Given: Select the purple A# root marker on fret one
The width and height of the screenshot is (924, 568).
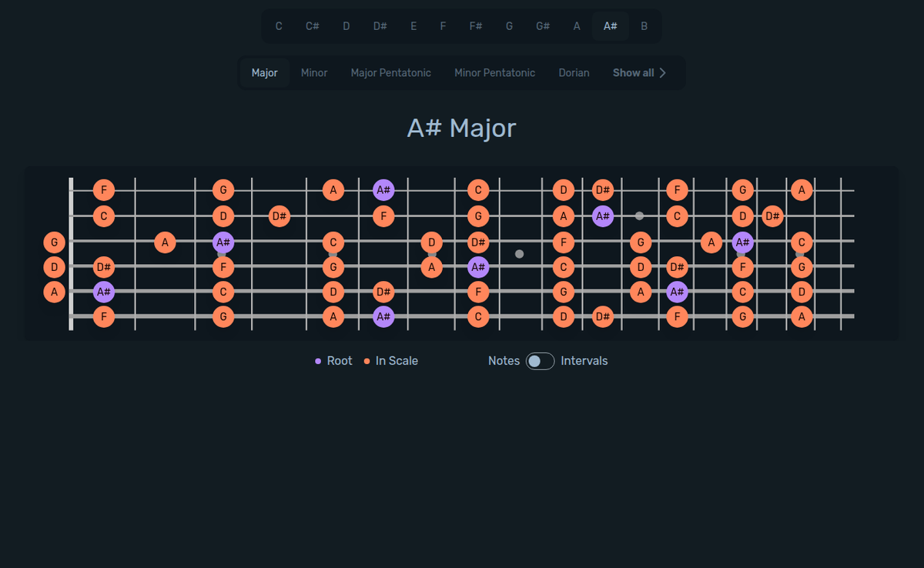Looking at the screenshot, I should point(104,292).
